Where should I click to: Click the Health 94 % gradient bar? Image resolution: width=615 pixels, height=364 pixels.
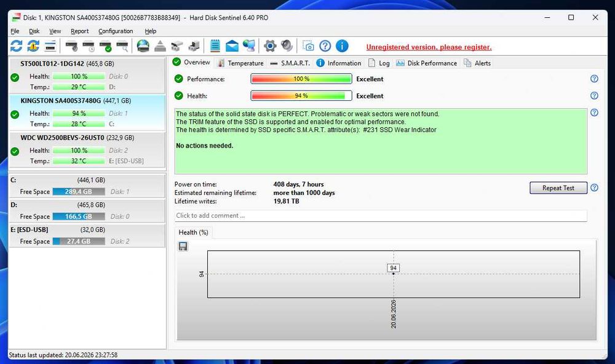coord(301,96)
